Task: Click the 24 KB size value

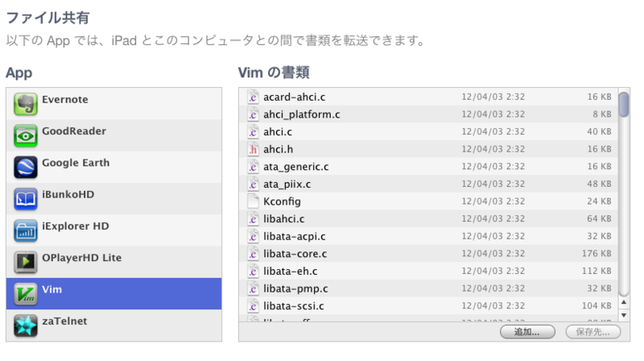Action: (x=599, y=201)
